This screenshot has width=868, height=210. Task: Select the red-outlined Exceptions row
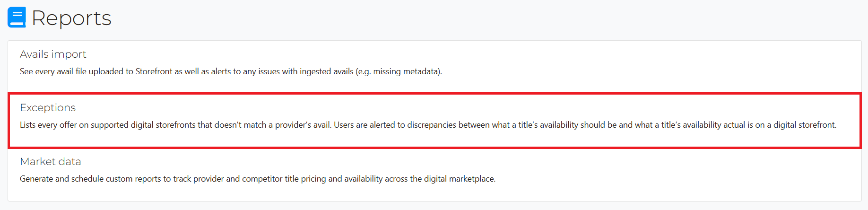[x=434, y=121]
